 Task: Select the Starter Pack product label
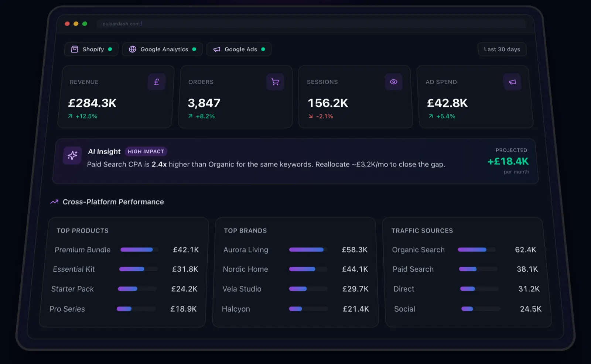(72, 289)
